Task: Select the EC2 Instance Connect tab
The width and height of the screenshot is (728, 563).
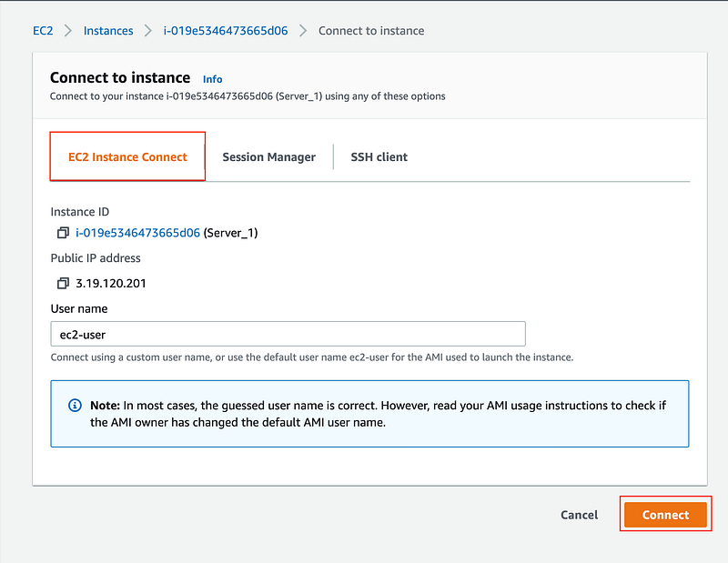Action: 127,157
